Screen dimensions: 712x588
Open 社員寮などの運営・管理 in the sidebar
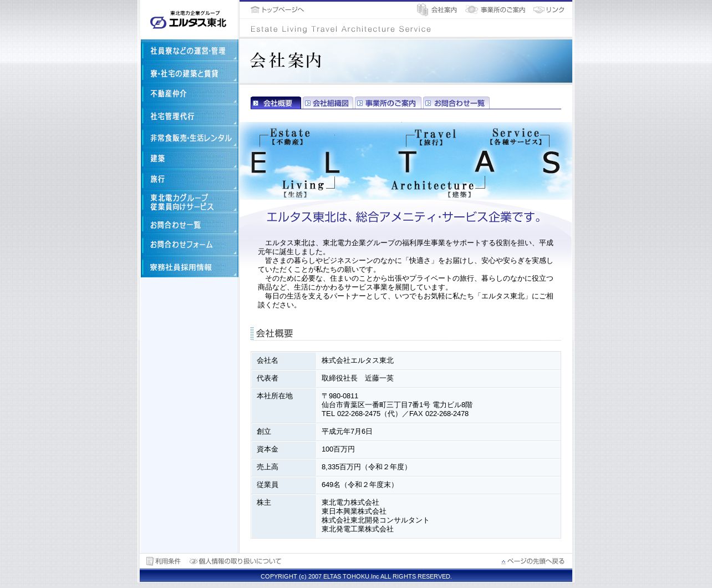point(190,50)
